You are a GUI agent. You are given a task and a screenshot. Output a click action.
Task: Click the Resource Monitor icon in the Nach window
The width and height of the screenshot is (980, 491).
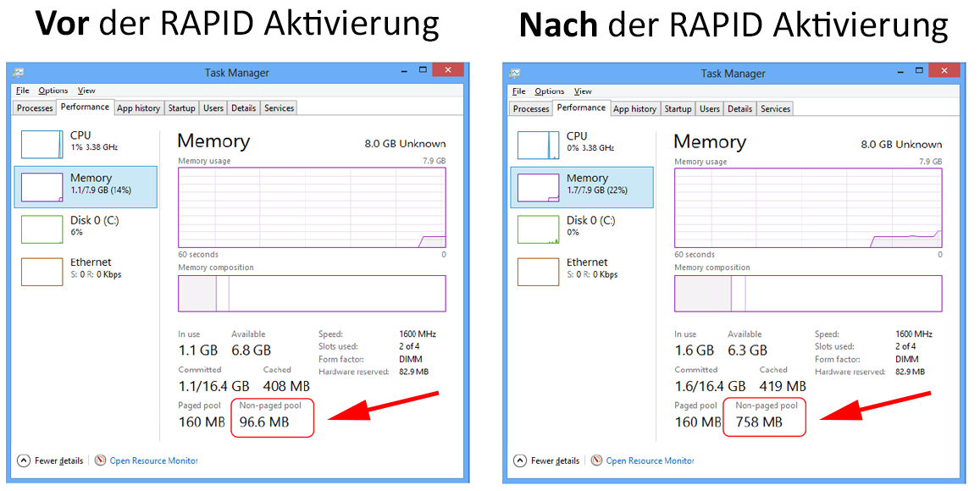[596, 461]
